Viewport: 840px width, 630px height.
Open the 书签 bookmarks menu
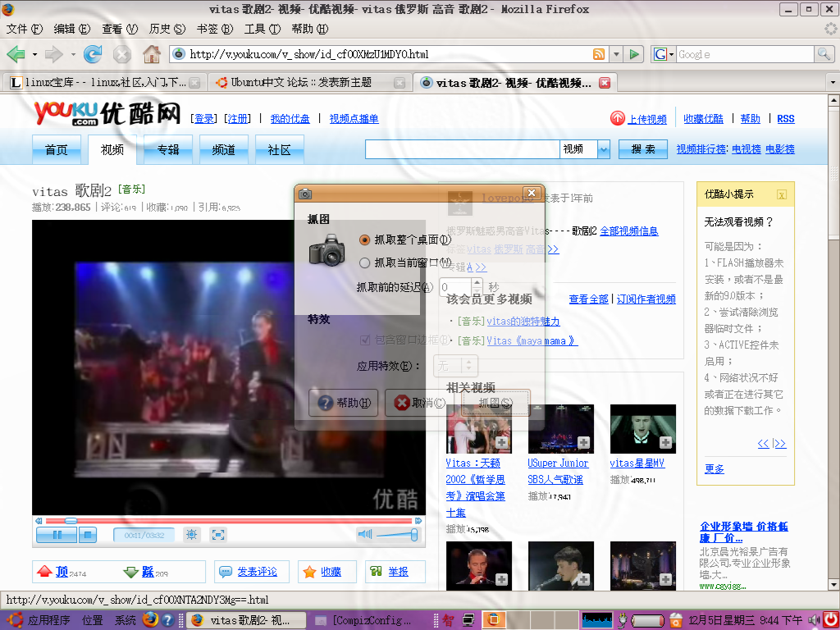[x=214, y=29]
